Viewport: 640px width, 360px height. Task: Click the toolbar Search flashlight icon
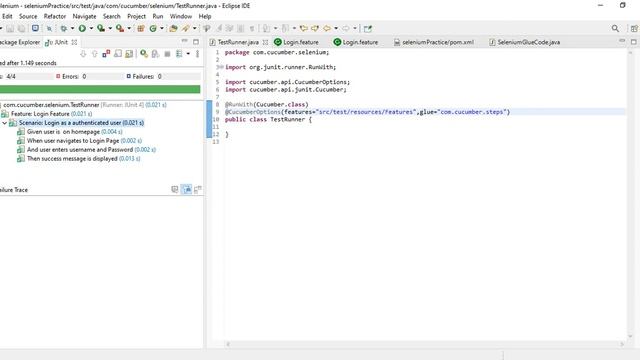(186, 28)
